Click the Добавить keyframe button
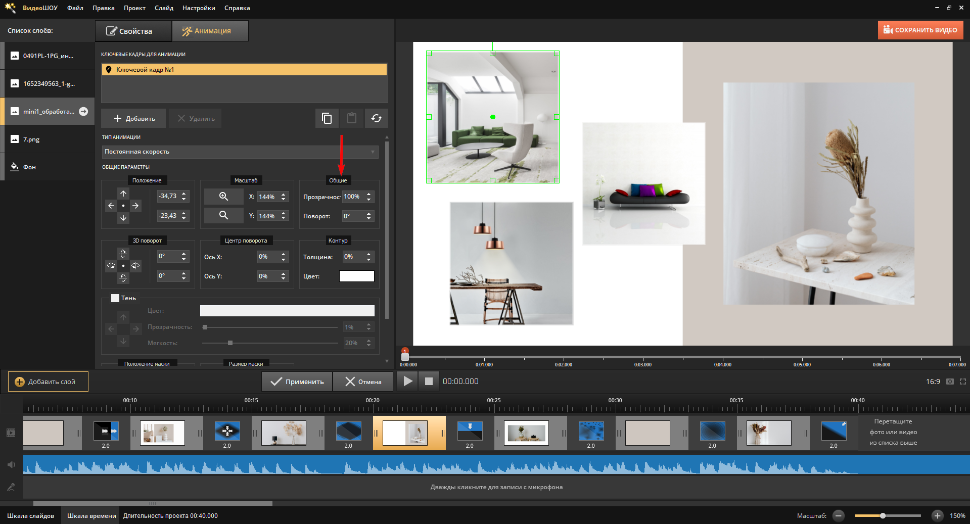 pos(134,118)
